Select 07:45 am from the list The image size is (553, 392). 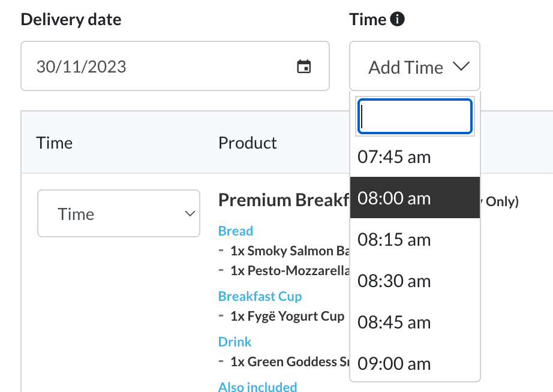coord(394,157)
